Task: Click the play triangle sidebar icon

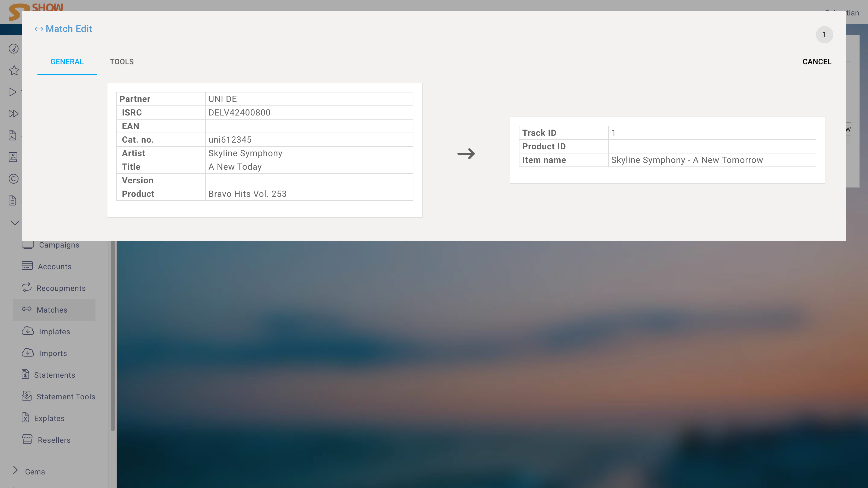Action: [x=12, y=92]
